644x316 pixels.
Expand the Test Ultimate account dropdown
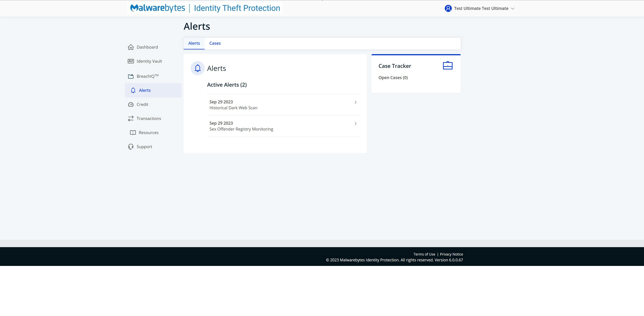click(x=512, y=8)
